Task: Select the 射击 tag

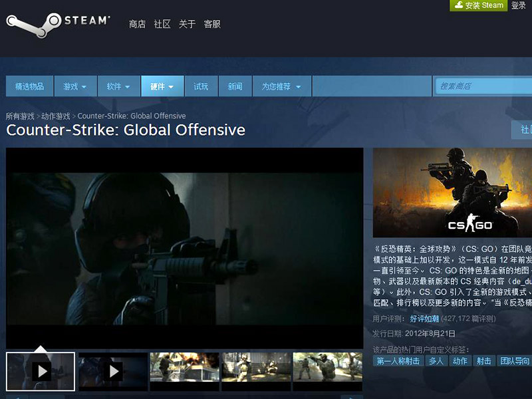Action: [484, 361]
